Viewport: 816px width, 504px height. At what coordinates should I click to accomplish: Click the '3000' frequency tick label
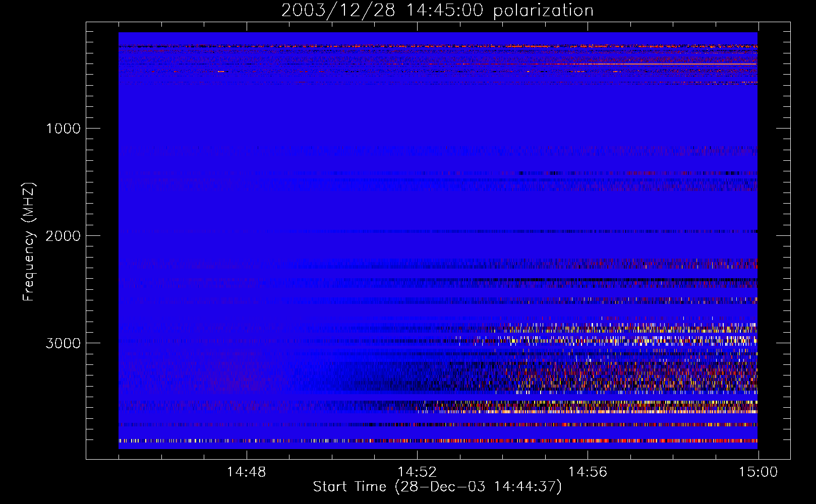pos(63,343)
